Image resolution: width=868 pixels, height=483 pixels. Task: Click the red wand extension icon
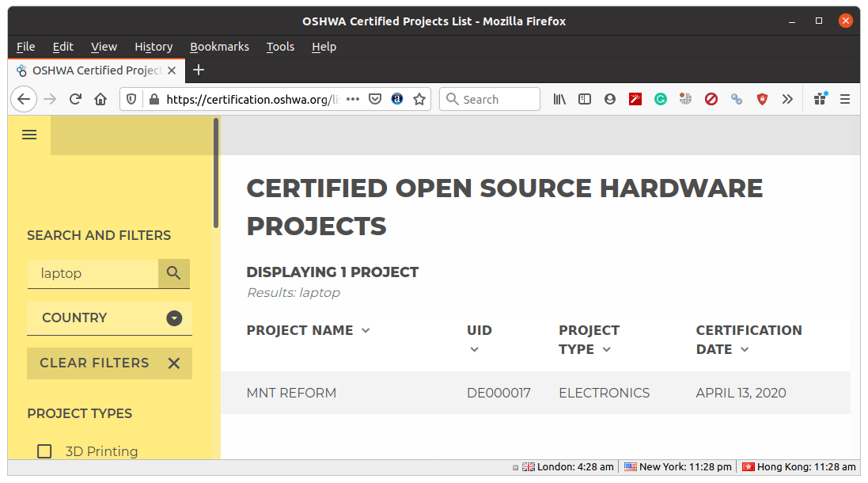point(635,99)
